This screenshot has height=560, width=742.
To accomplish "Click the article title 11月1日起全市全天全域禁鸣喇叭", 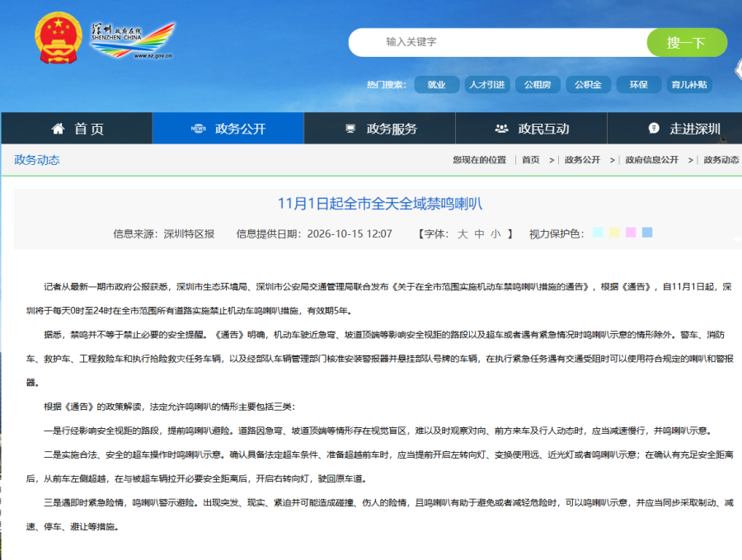I will pos(380,204).
